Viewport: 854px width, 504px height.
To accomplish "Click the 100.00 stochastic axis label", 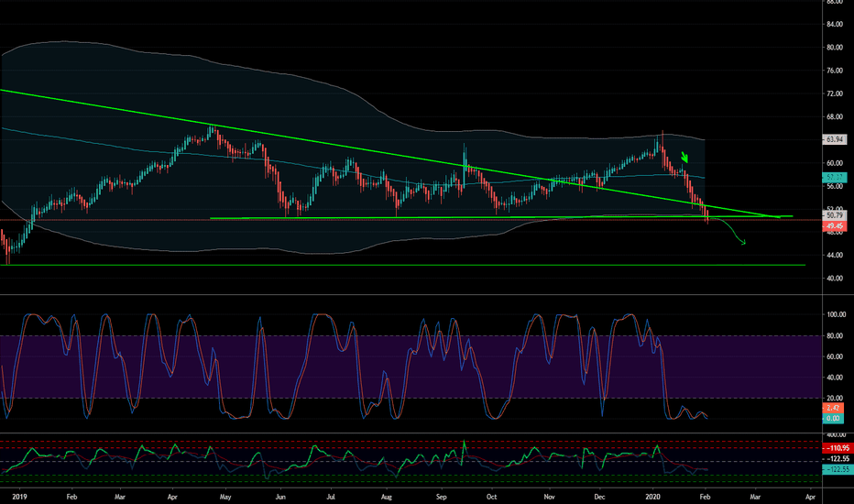I will 836,315.
